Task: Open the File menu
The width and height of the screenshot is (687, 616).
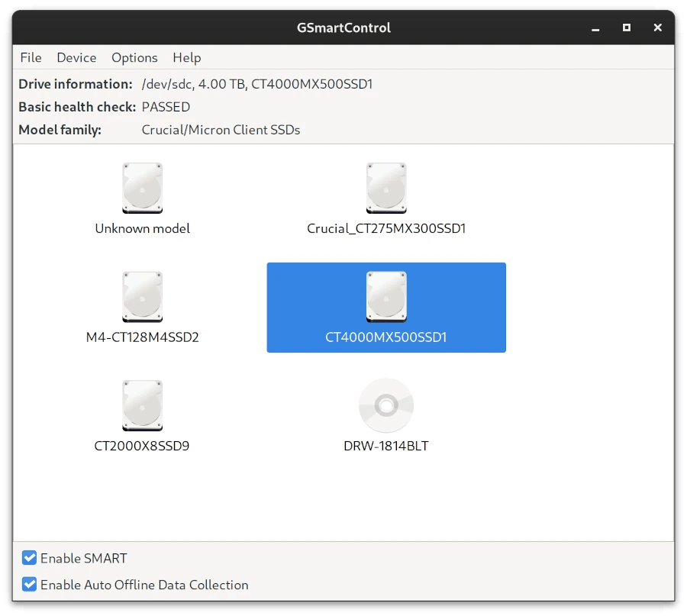Action: 31,57
